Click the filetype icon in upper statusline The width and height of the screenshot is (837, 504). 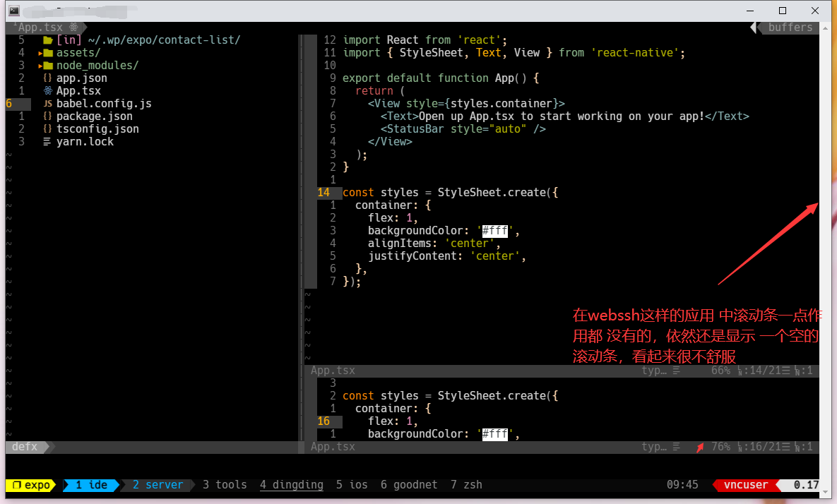coord(677,371)
